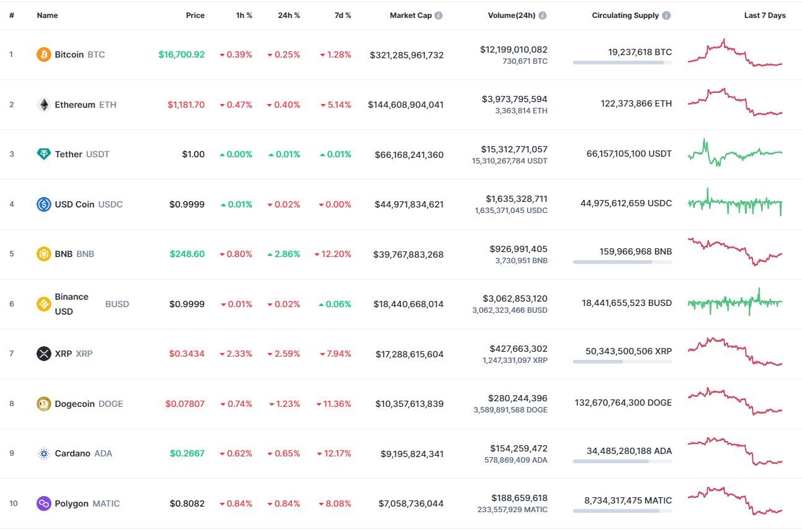Click the Dogecoin logo icon
The image size is (802, 532).
click(x=43, y=404)
